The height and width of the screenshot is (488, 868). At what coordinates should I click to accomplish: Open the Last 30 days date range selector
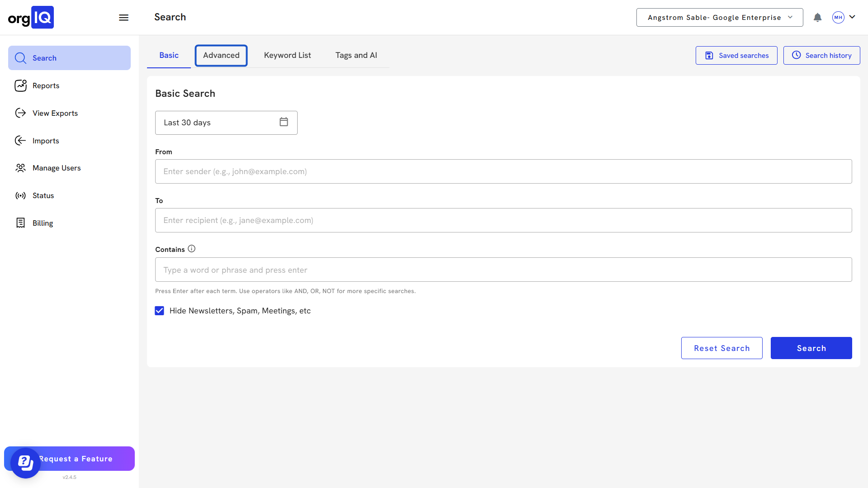click(217, 123)
